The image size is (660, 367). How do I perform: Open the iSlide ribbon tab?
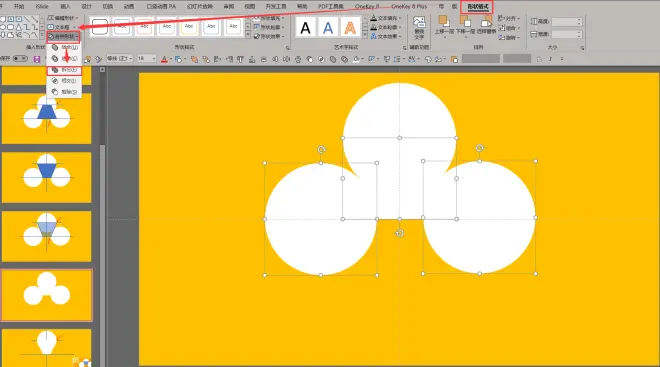click(x=42, y=6)
